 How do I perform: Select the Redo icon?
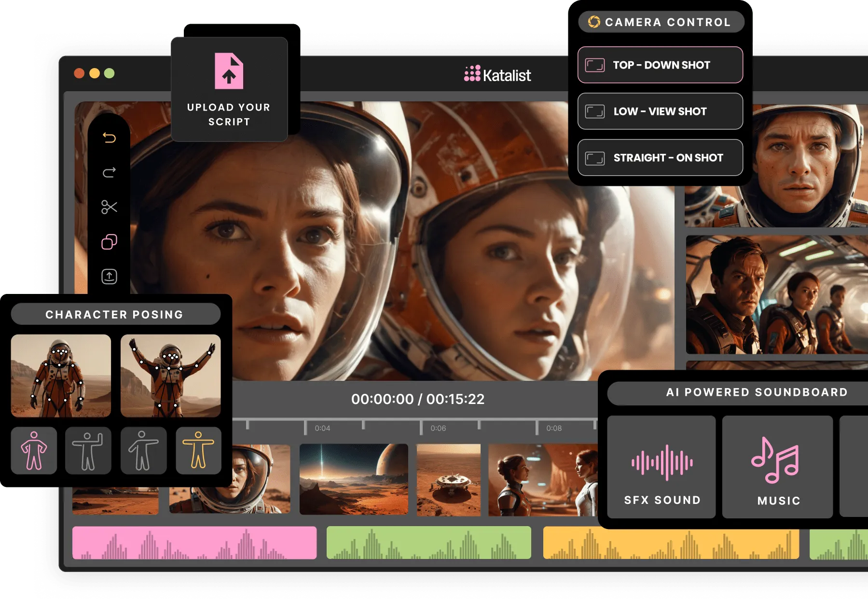(x=110, y=172)
